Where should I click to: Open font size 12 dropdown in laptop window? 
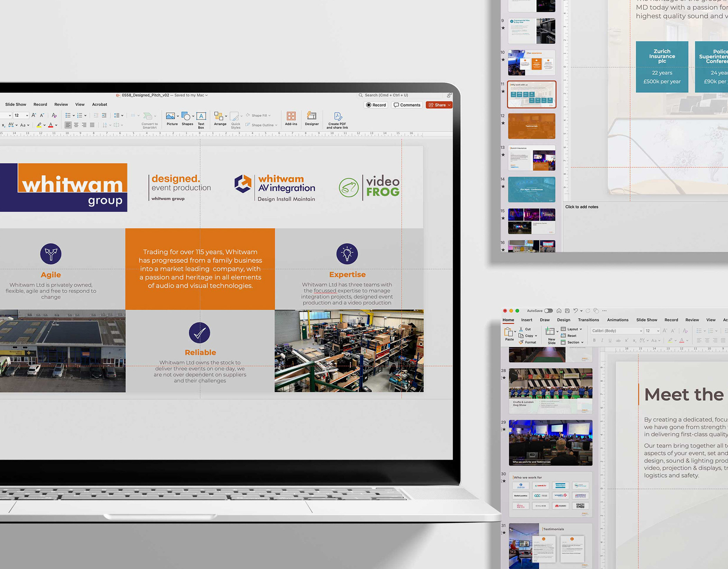pyautogui.click(x=27, y=116)
